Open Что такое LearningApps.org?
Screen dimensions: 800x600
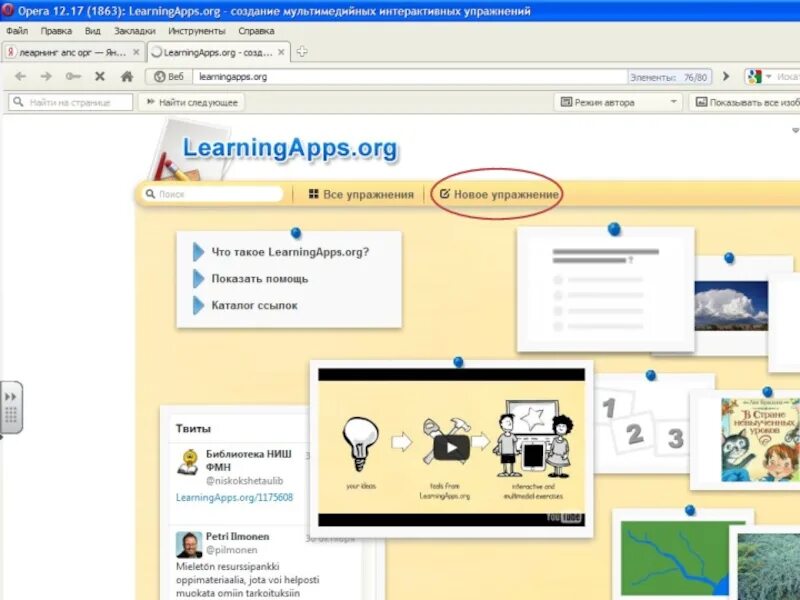coord(290,252)
